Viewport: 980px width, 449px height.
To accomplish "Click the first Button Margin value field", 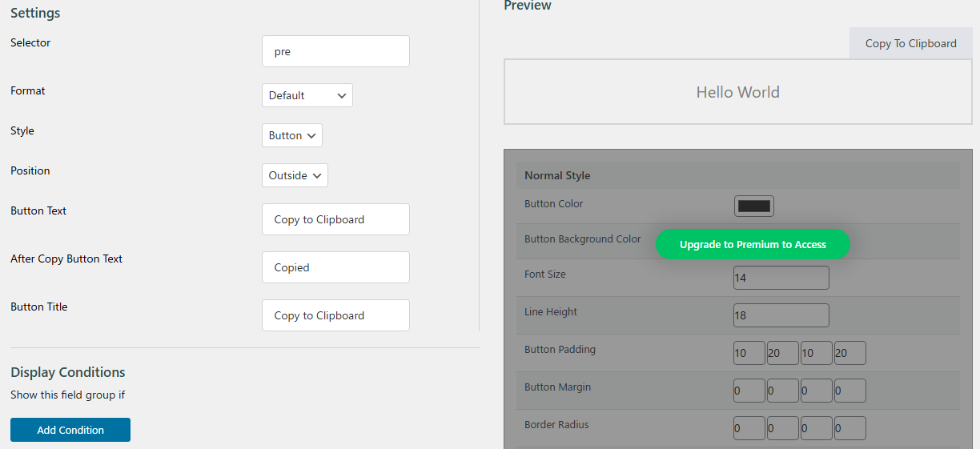I will pyautogui.click(x=749, y=391).
